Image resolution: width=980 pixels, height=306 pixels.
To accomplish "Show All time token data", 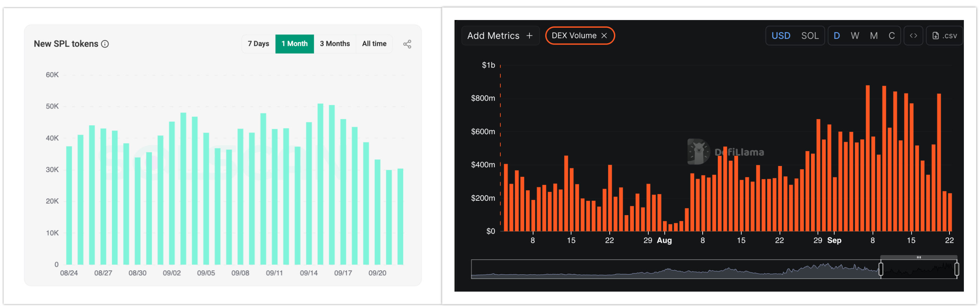I will 374,44.
